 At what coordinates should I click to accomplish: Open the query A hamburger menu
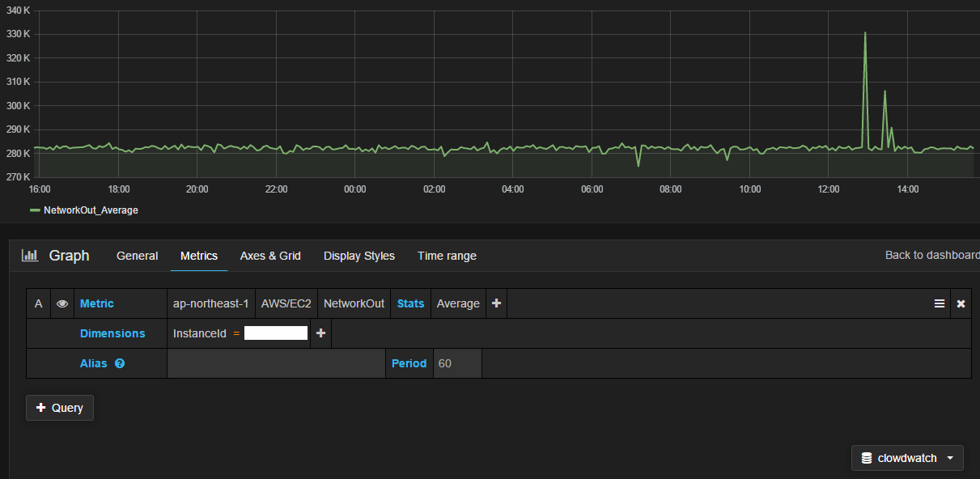940,303
